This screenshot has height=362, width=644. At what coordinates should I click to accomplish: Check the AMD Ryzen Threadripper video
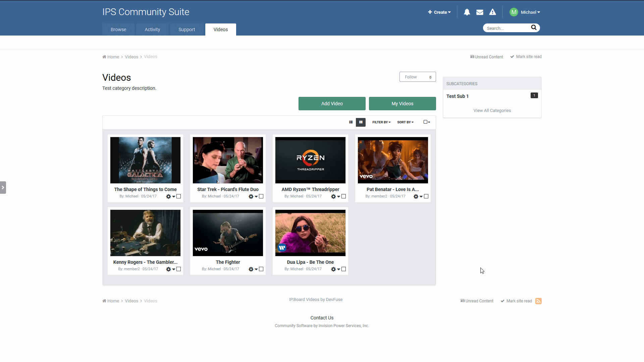[x=343, y=196]
